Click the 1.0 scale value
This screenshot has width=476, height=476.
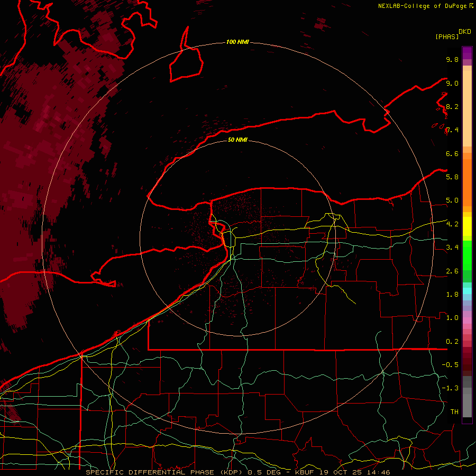pyautogui.click(x=452, y=318)
